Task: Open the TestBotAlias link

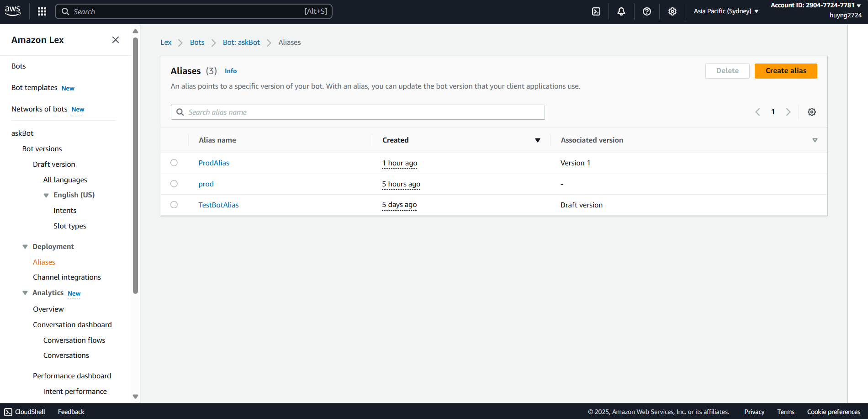Action: (x=218, y=205)
